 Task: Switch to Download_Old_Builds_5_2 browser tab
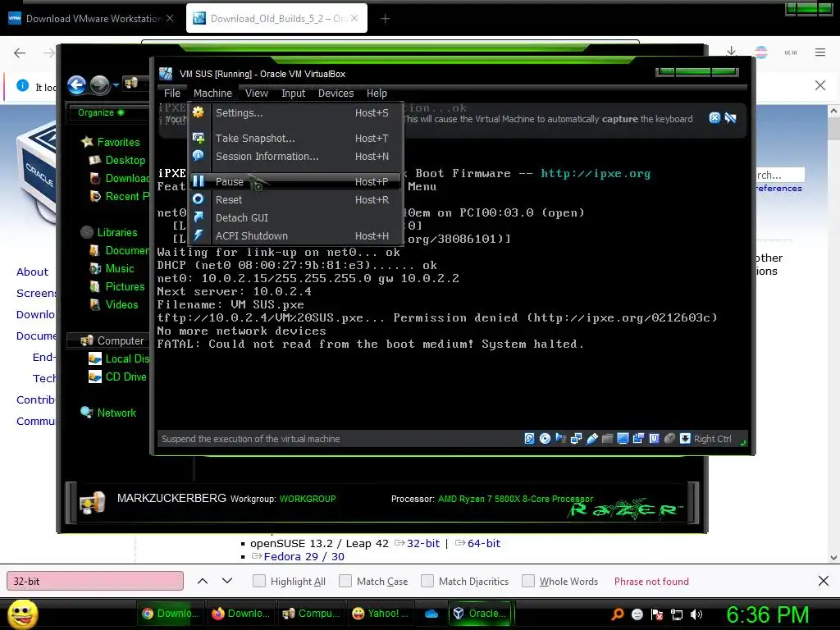276,19
